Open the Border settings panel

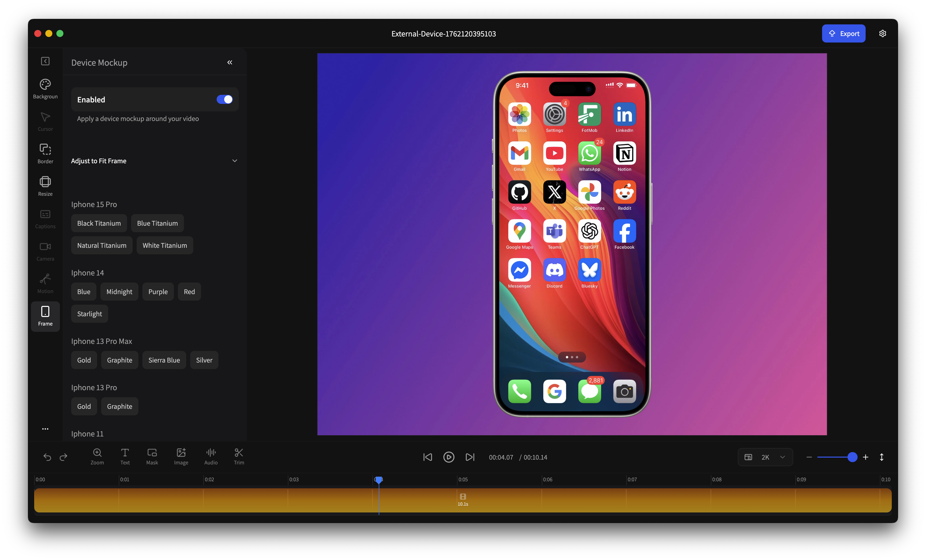(x=45, y=153)
